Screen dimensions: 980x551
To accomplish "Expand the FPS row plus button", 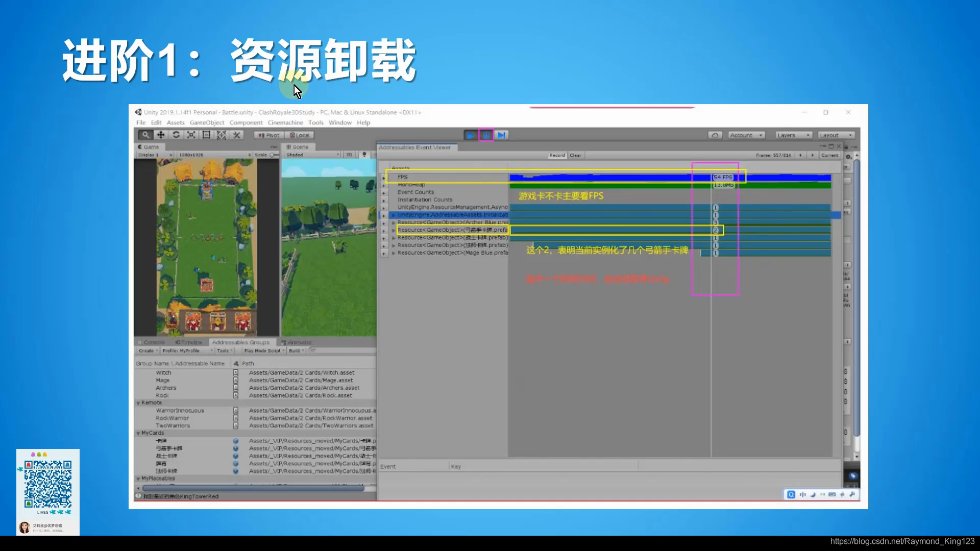I will [383, 178].
